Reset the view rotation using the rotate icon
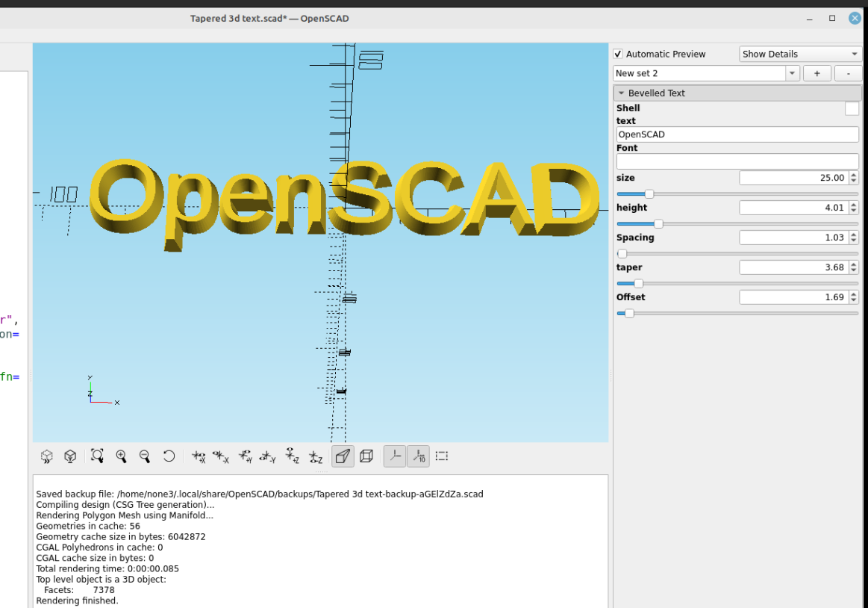This screenshot has width=868, height=608. click(x=169, y=456)
